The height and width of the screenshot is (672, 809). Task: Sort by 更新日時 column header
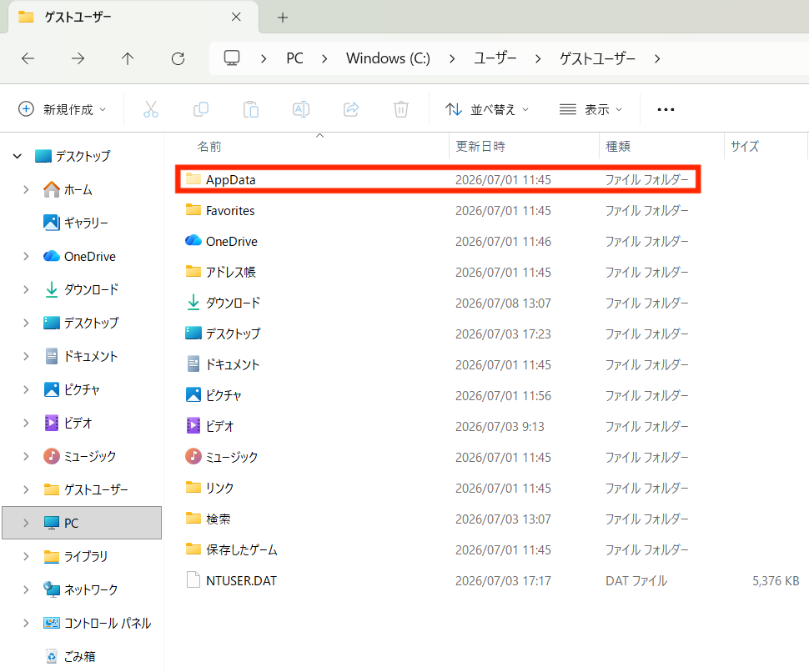(480, 147)
